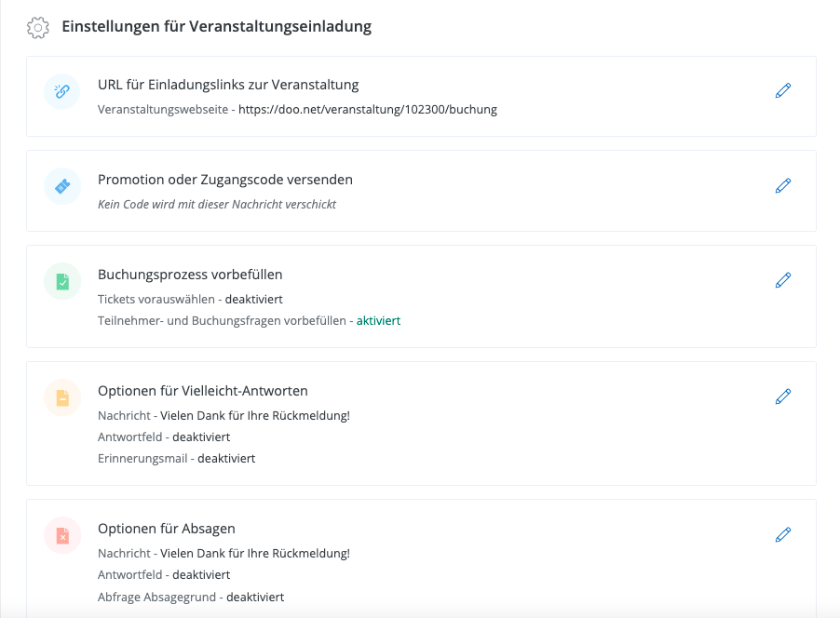Edit the URL für Einladungslinks setting
The image size is (840, 618).
click(783, 91)
